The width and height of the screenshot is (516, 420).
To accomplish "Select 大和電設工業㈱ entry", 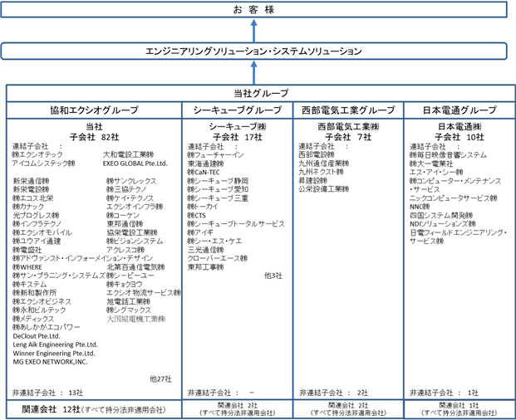I will coord(128,154).
